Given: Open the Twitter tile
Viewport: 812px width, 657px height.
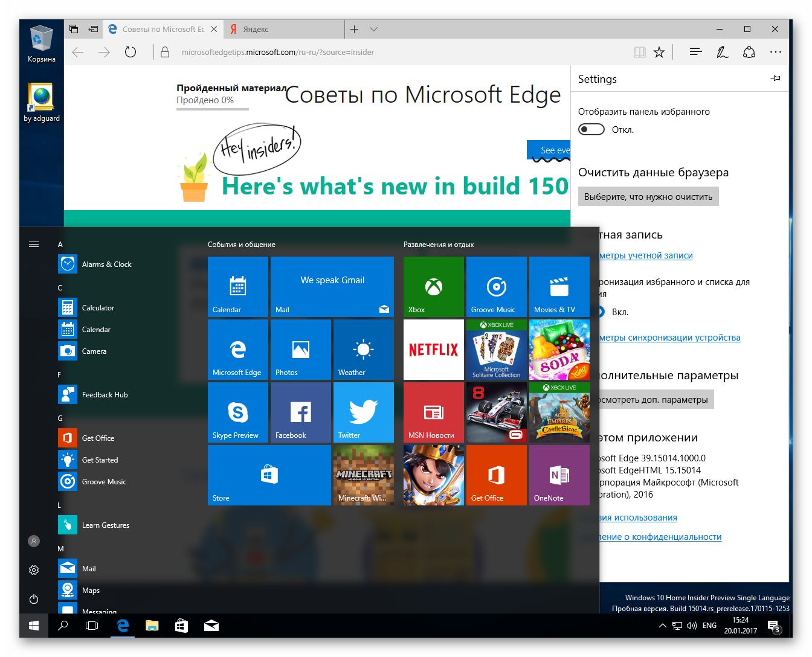Looking at the screenshot, I should (x=363, y=412).
